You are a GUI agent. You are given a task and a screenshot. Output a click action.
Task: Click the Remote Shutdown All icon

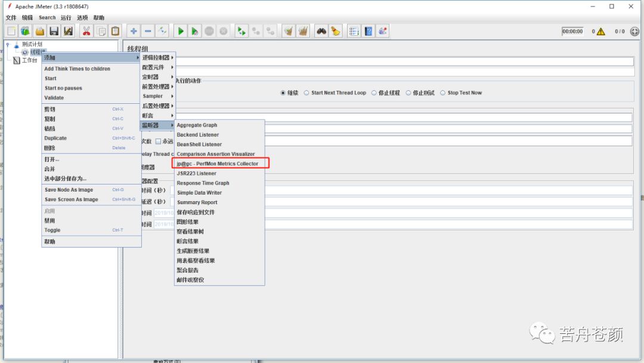coord(270,31)
